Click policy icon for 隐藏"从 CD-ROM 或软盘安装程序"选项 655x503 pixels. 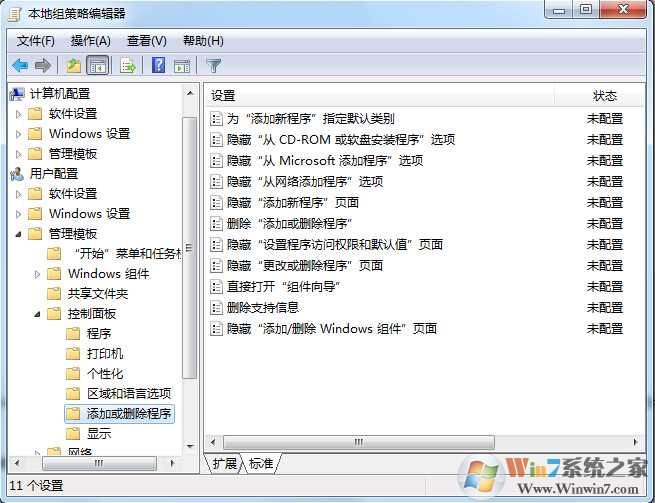[x=216, y=140]
